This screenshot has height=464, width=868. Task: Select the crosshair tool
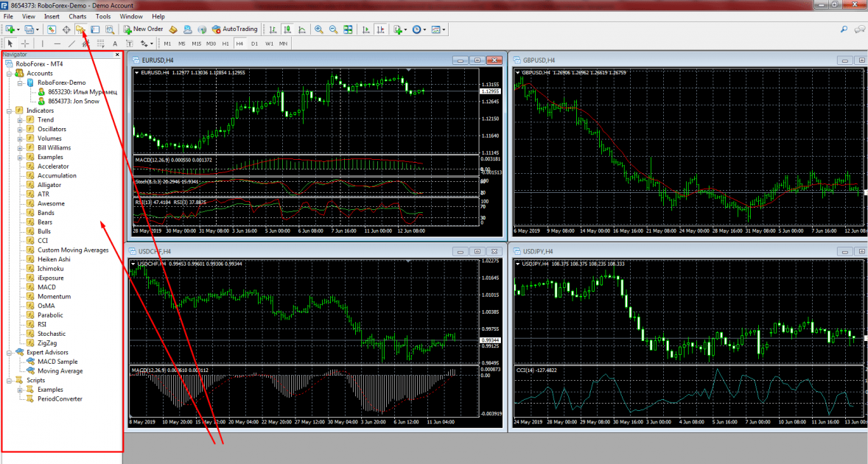(25, 43)
